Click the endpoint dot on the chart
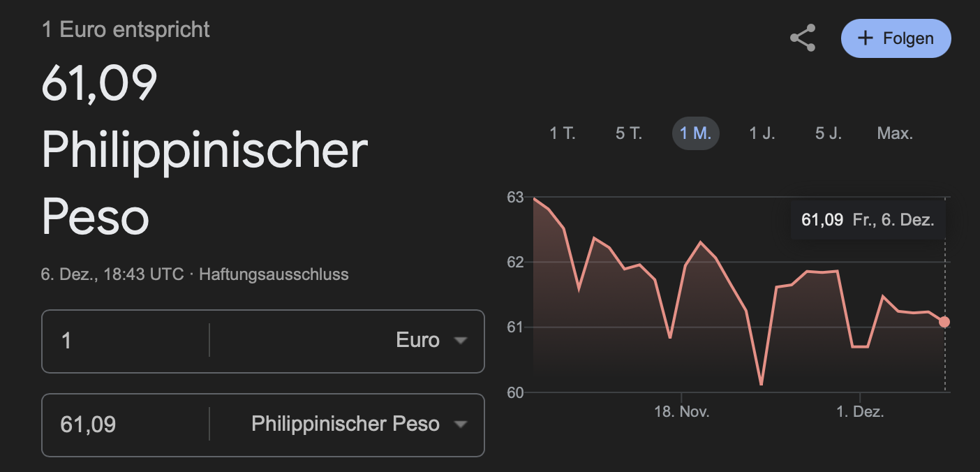980x472 pixels. tap(944, 322)
